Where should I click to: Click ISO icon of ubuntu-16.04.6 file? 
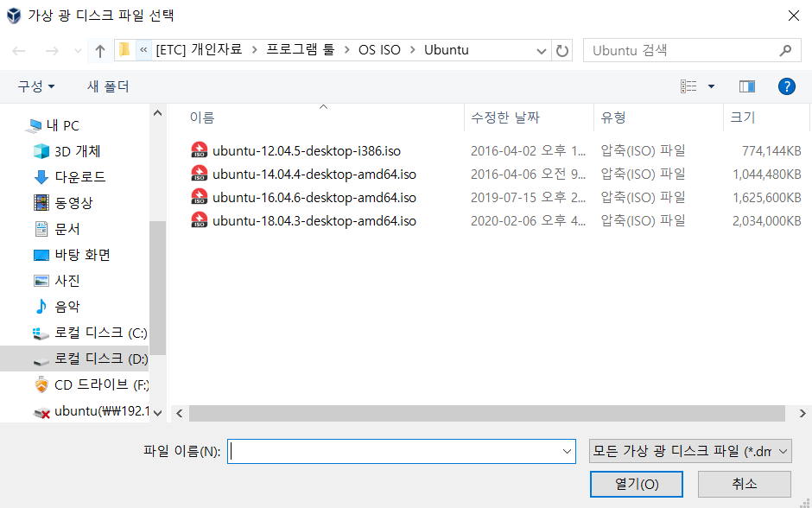pyautogui.click(x=199, y=197)
